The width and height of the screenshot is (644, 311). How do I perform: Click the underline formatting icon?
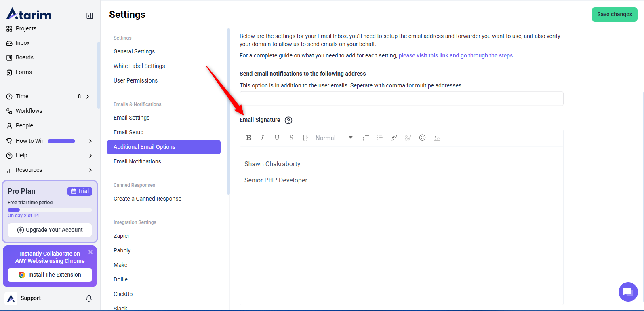click(277, 138)
